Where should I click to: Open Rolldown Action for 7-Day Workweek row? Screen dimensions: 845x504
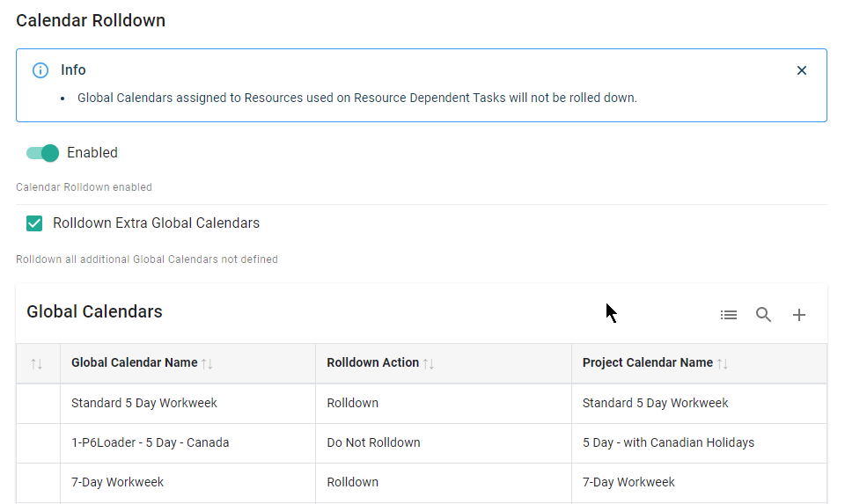pos(353,482)
